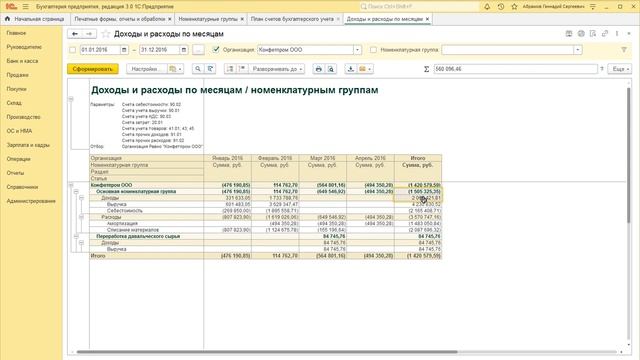This screenshot has height=360, width=640.
Task: Open help question mark
Action: point(602,69)
